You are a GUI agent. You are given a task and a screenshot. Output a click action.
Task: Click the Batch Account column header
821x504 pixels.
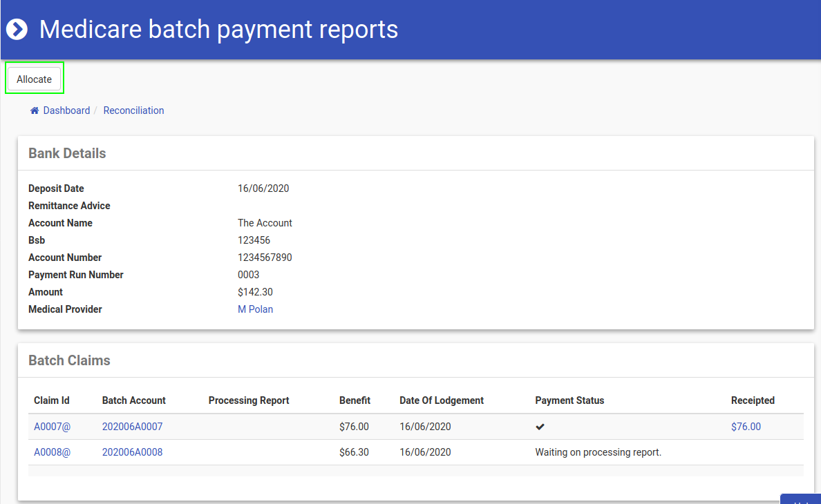pyautogui.click(x=134, y=400)
